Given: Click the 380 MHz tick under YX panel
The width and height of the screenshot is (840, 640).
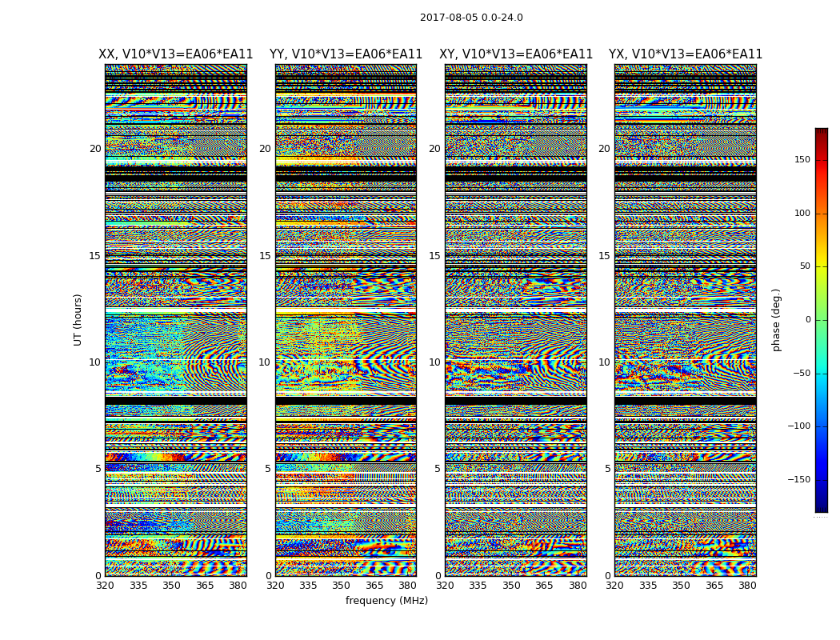Looking at the screenshot, I should point(746,586).
